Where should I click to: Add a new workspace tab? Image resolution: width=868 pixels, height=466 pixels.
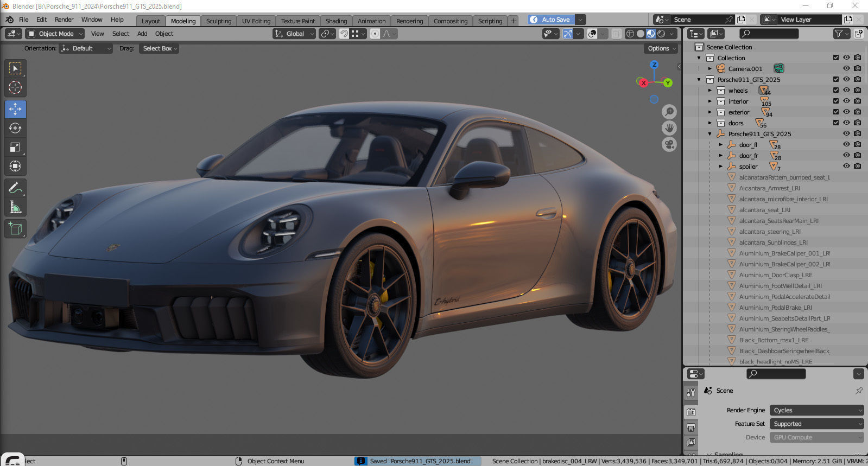(513, 21)
